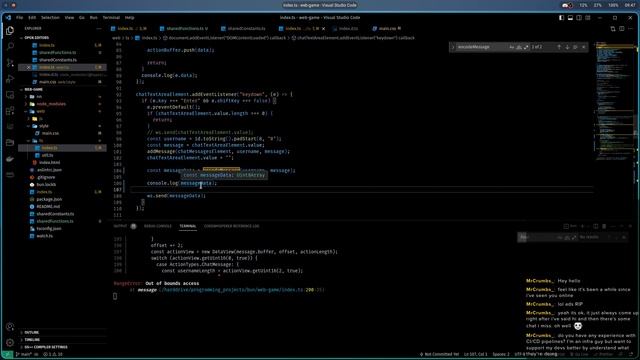The image size is (640, 360).
Task: Click the line and column indicator in status bar
Action: (x=476, y=354)
